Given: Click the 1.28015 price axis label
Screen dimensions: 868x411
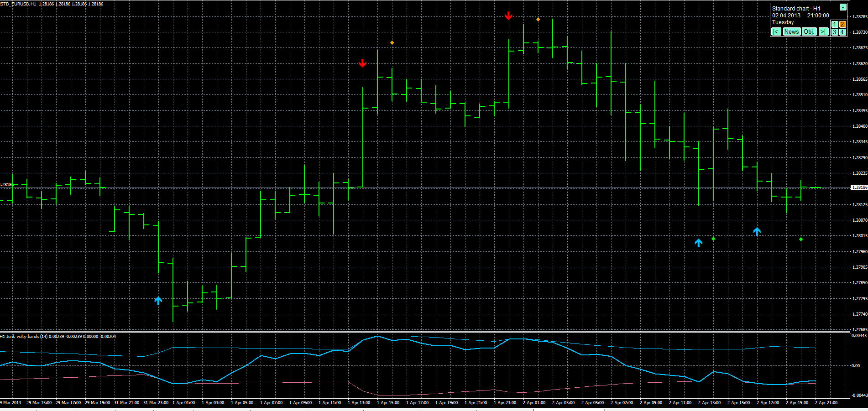Looking at the screenshot, I should (860, 236).
